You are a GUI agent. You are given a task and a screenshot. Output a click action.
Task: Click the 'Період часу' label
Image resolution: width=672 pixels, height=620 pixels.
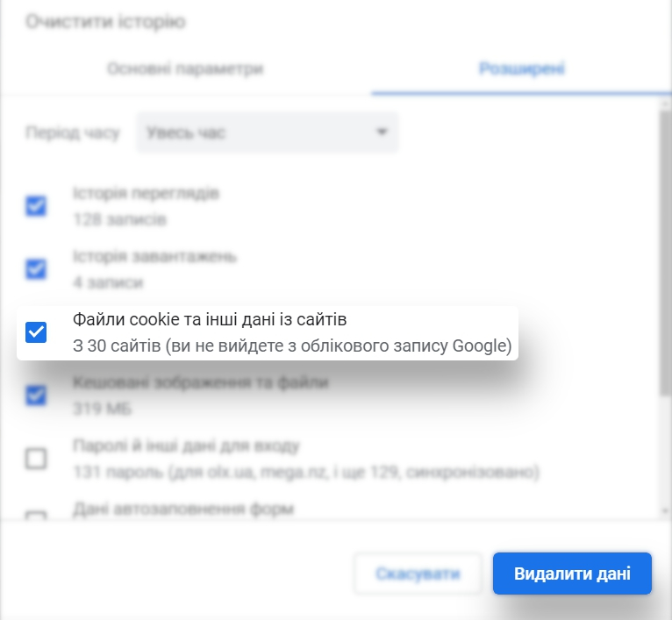point(72,132)
